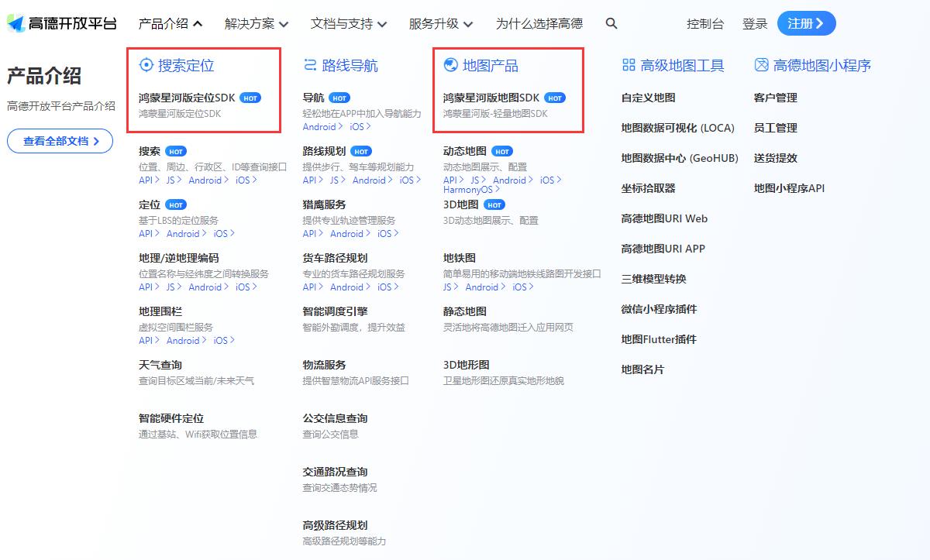Click HOT badge beside 动态地图
Screen dimensions: 930x560
502,152
